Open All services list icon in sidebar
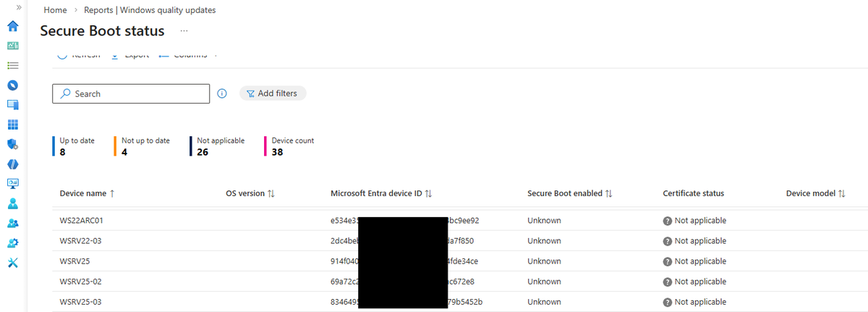The image size is (868, 312). (12, 65)
